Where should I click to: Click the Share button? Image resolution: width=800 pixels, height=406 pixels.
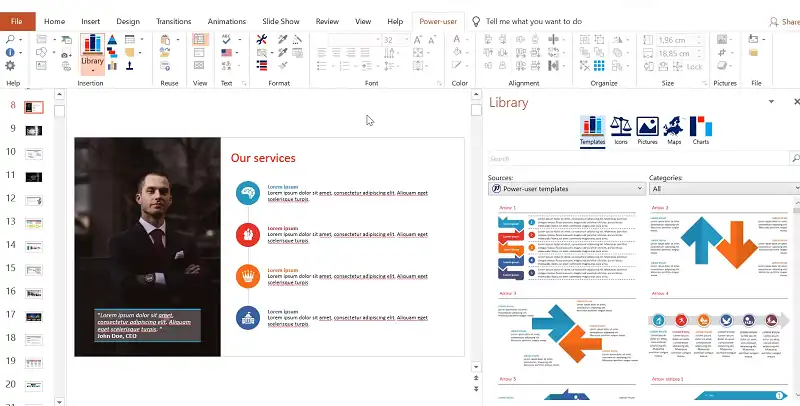click(x=783, y=21)
